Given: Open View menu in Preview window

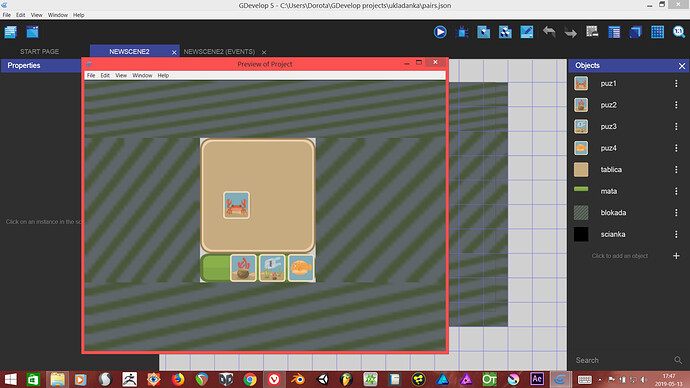Looking at the screenshot, I should click(121, 75).
